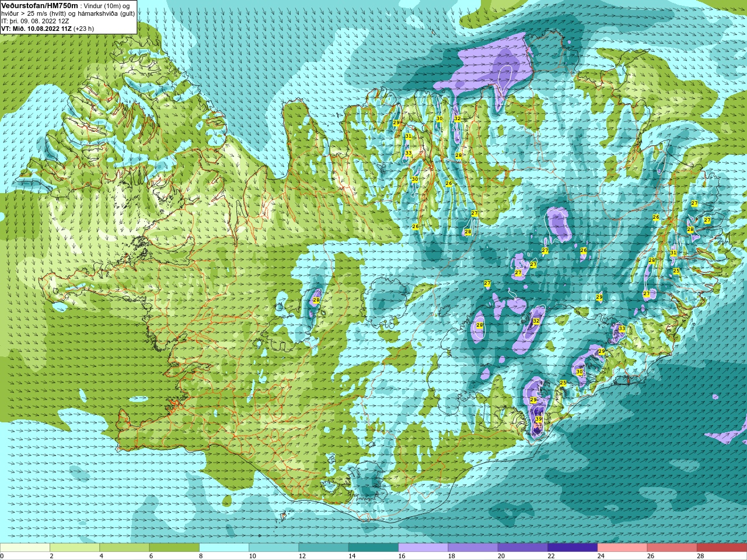
Task: Pick the 4–6 m/s green legend swatch
Action: [x=124, y=548]
